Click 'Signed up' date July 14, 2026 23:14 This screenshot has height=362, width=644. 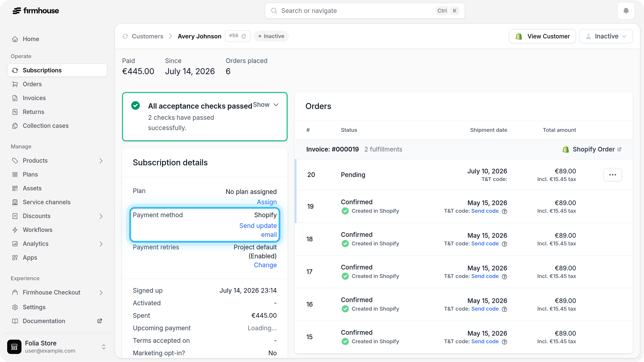(x=248, y=290)
